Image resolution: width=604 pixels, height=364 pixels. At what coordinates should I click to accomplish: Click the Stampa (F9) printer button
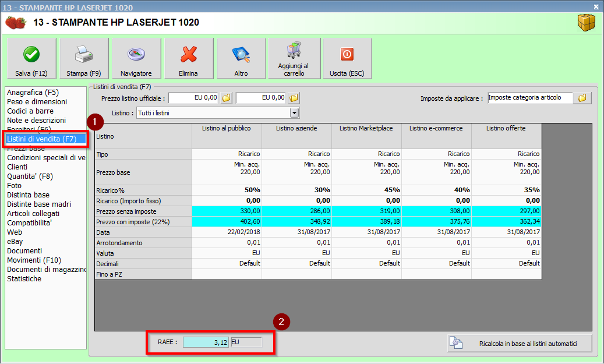[84, 59]
